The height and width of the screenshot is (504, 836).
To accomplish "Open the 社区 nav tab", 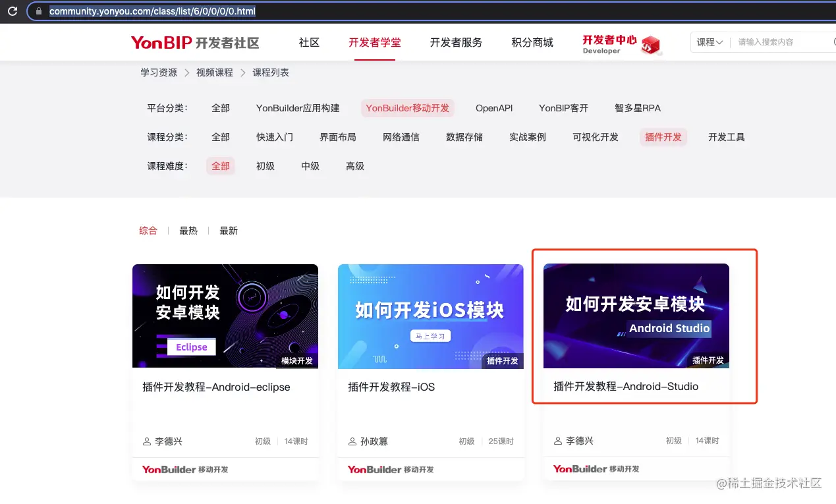I will 309,42.
